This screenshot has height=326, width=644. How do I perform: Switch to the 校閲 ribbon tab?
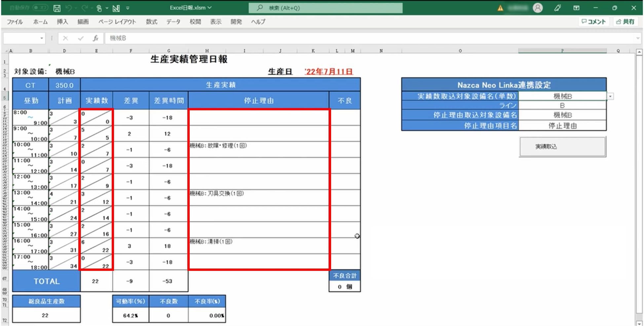195,22
